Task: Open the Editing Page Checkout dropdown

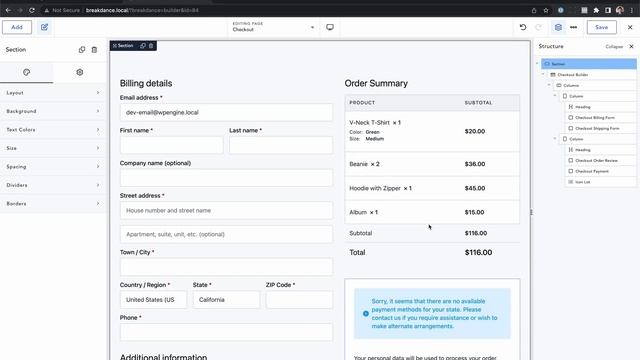Action: (273, 27)
